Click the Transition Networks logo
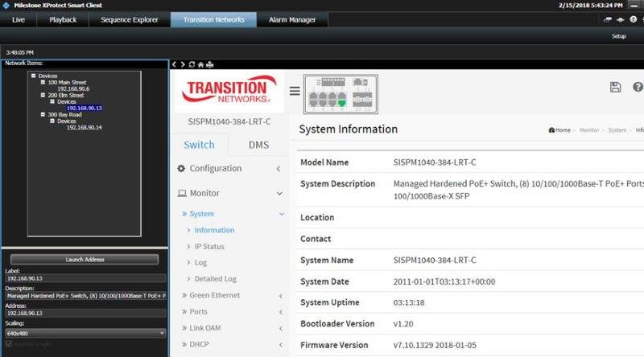Screen dimensions: 644x357 point(229,90)
